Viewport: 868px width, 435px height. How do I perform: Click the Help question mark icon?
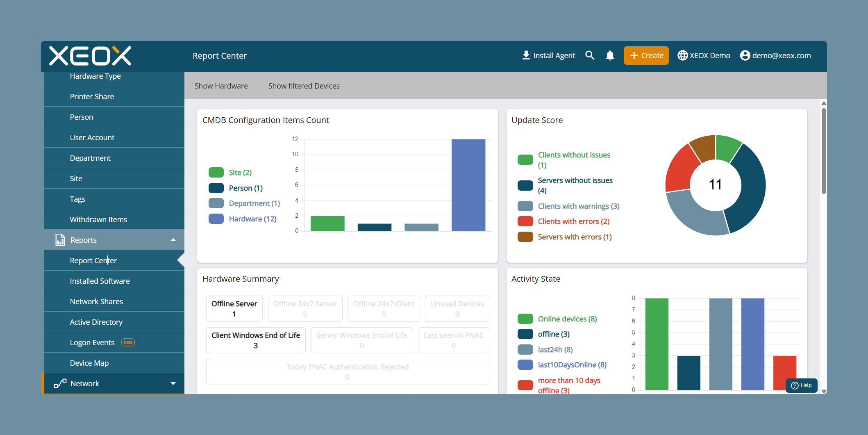click(x=795, y=385)
